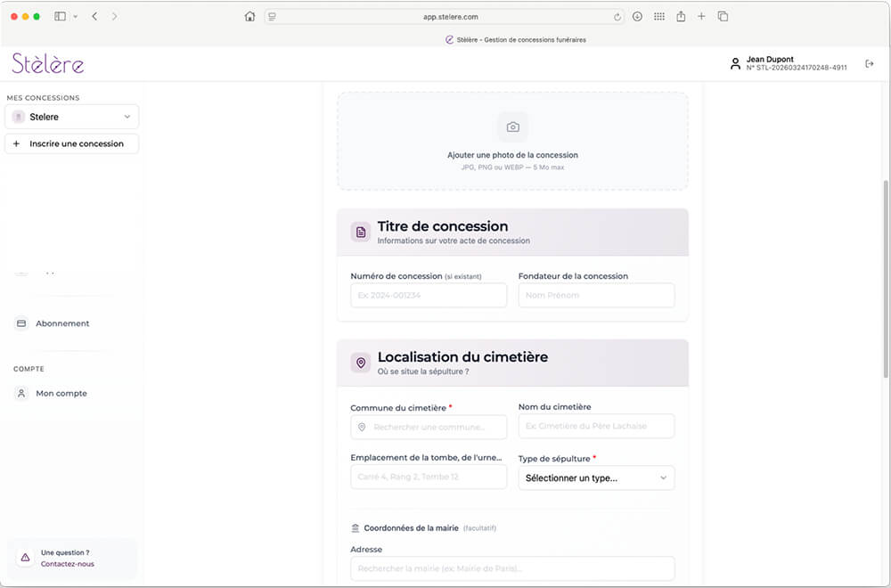Open Abonnement in the sidebar
Image resolution: width=891 pixels, height=588 pixels.
point(62,323)
